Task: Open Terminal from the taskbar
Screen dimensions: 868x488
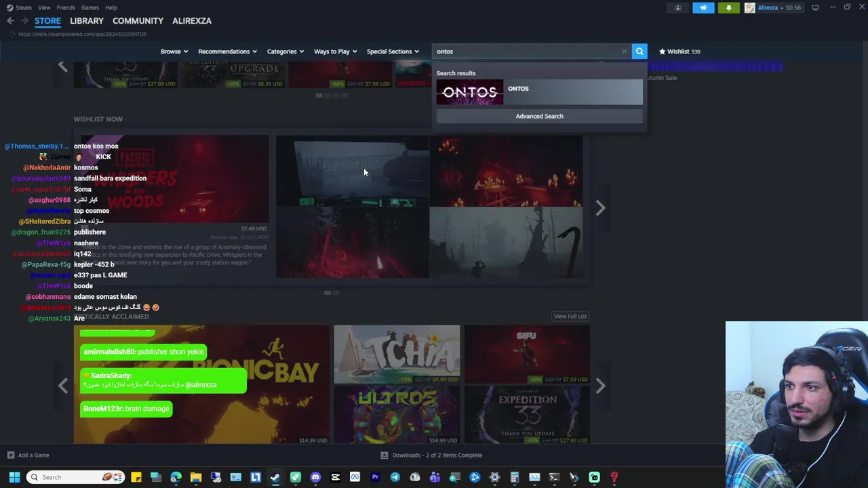Action: point(554,477)
